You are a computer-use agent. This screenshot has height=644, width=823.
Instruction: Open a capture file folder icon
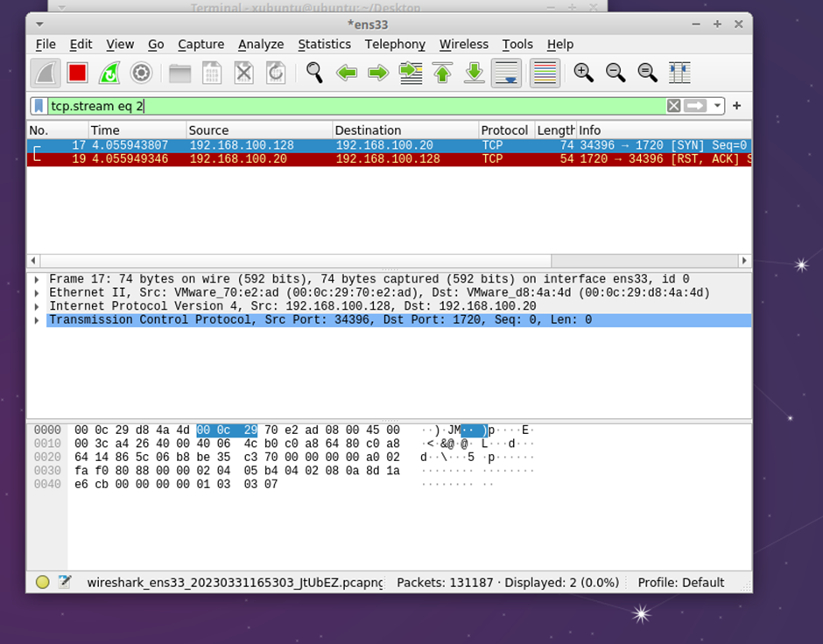point(180,73)
